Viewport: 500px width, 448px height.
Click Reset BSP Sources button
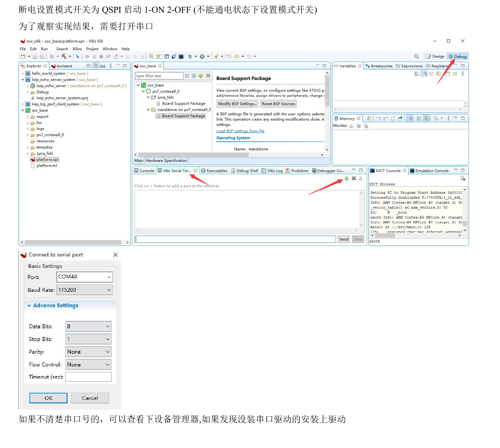[278, 104]
